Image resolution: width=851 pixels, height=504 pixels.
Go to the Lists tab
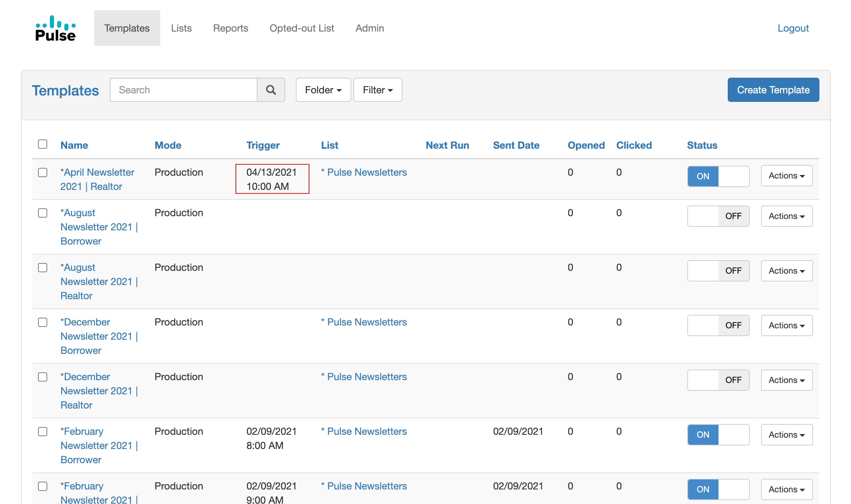tap(181, 28)
